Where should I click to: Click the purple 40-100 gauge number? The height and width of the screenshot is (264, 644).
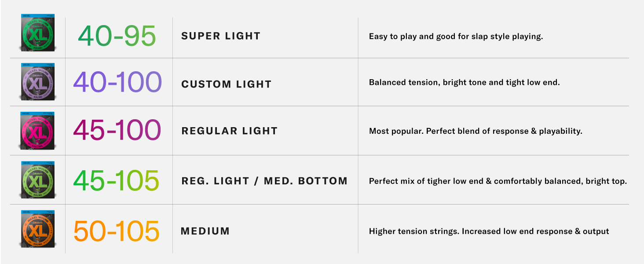(117, 82)
